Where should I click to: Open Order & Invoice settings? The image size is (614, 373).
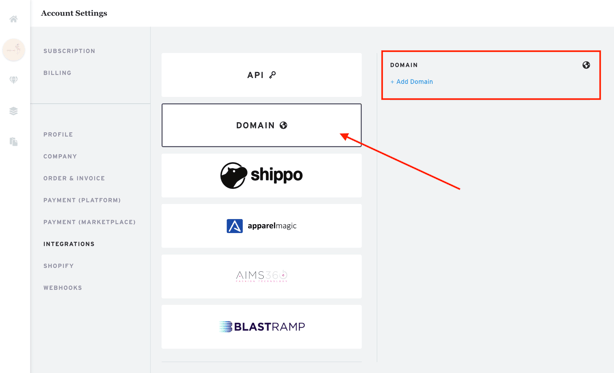point(74,178)
